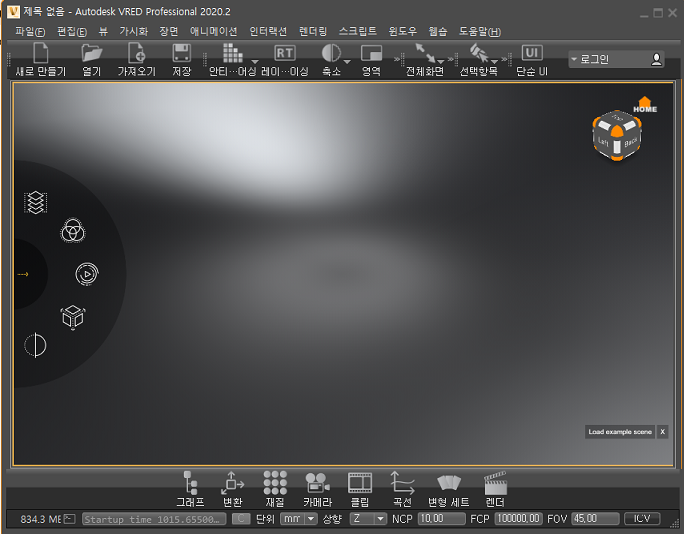The image size is (684, 534).
Task: Click the terminal icon in status bar
Action: coord(69,519)
